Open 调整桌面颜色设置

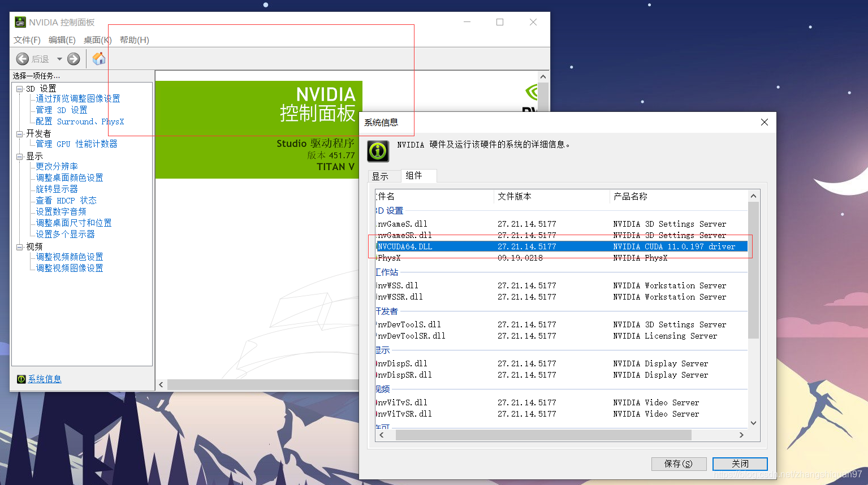70,177
